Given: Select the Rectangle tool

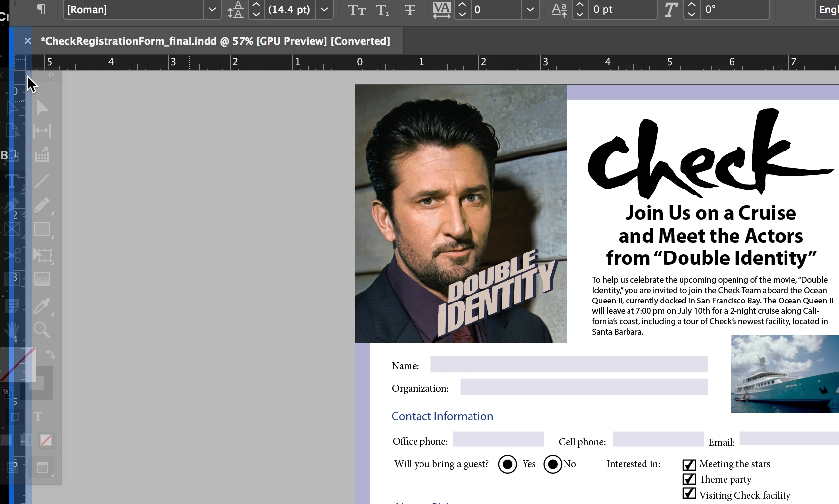Looking at the screenshot, I should coord(42,229).
